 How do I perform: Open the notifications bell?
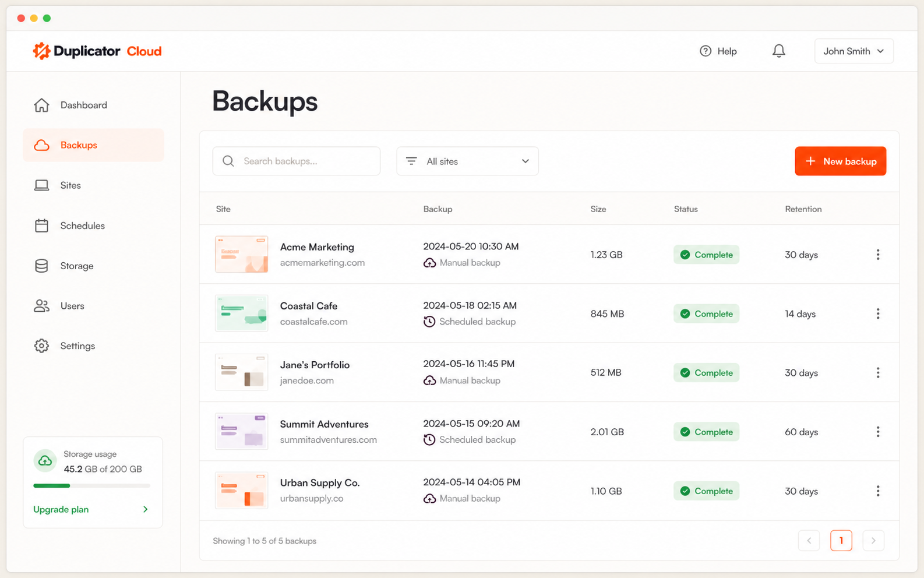(x=778, y=51)
